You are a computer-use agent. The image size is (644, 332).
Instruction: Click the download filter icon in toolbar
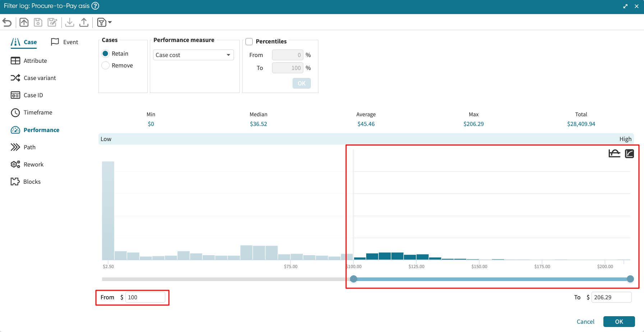click(x=70, y=22)
